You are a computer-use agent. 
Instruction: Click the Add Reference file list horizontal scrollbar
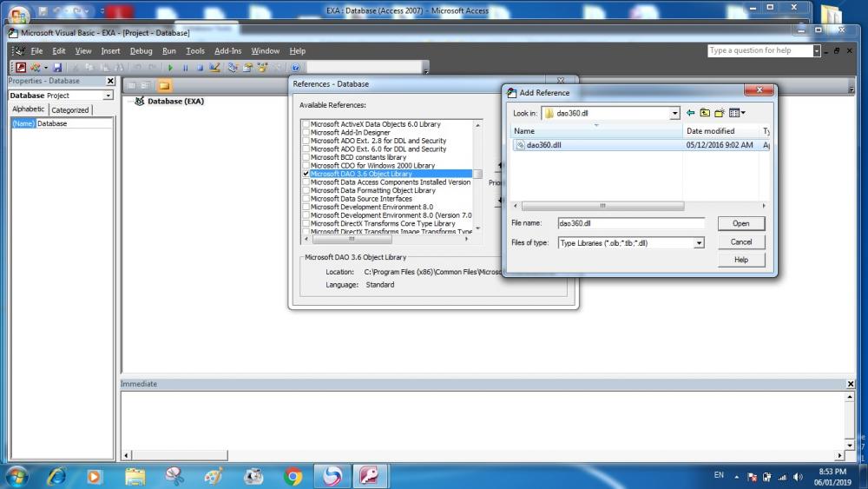pos(602,206)
